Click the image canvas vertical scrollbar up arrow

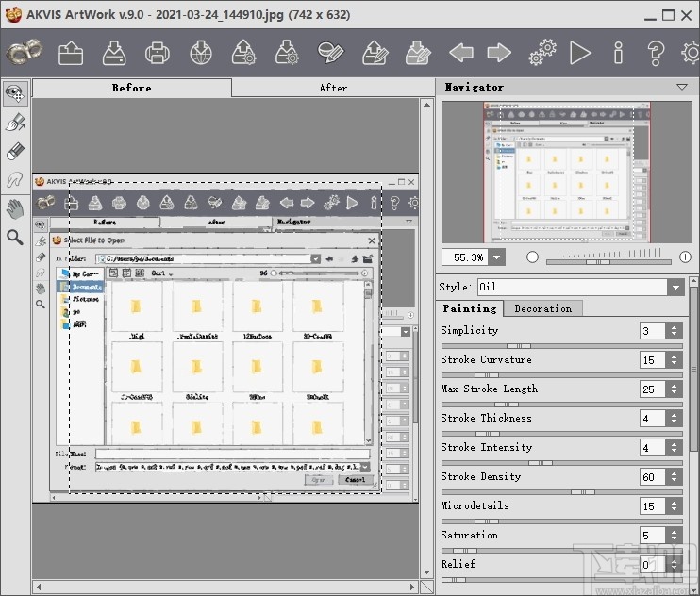pos(426,105)
